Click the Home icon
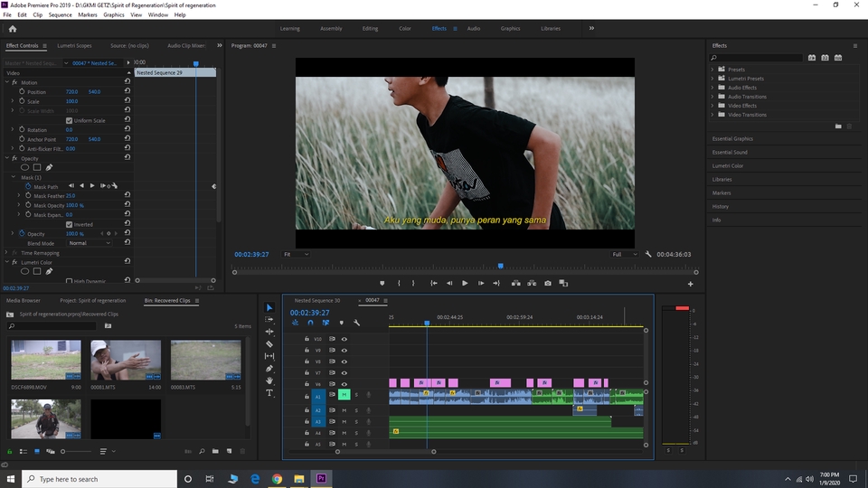The width and height of the screenshot is (868, 488). 13,29
